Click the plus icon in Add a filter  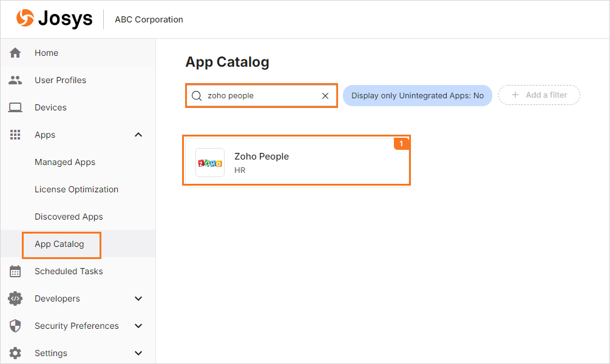pyautogui.click(x=515, y=95)
